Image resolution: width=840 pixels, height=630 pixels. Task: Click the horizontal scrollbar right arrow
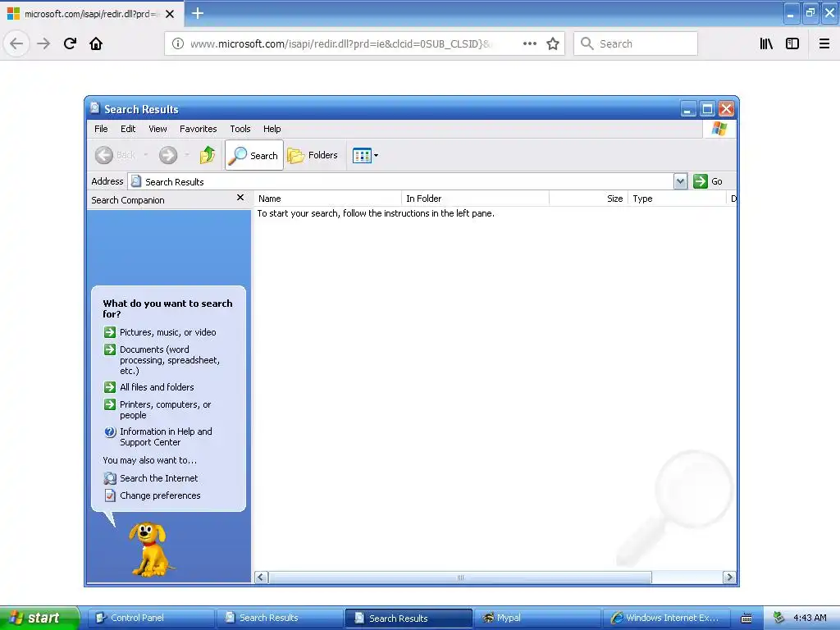point(728,577)
